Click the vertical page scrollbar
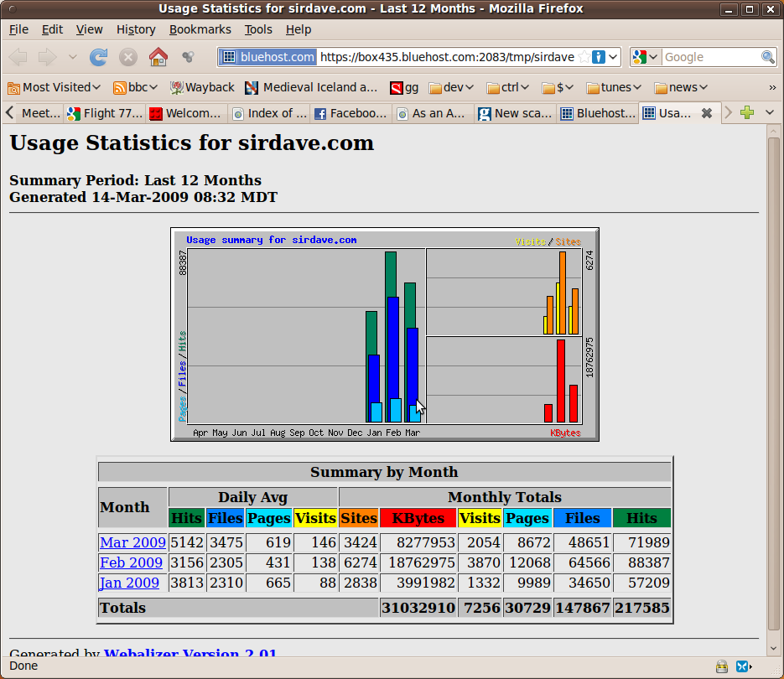Image resolution: width=784 pixels, height=679 pixels. click(x=773, y=377)
